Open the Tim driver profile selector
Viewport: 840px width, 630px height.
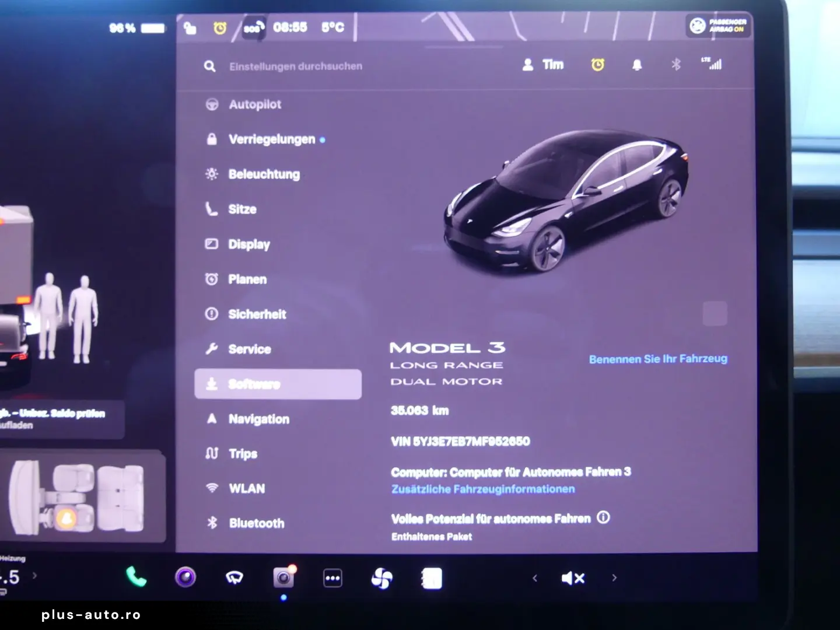tap(543, 65)
